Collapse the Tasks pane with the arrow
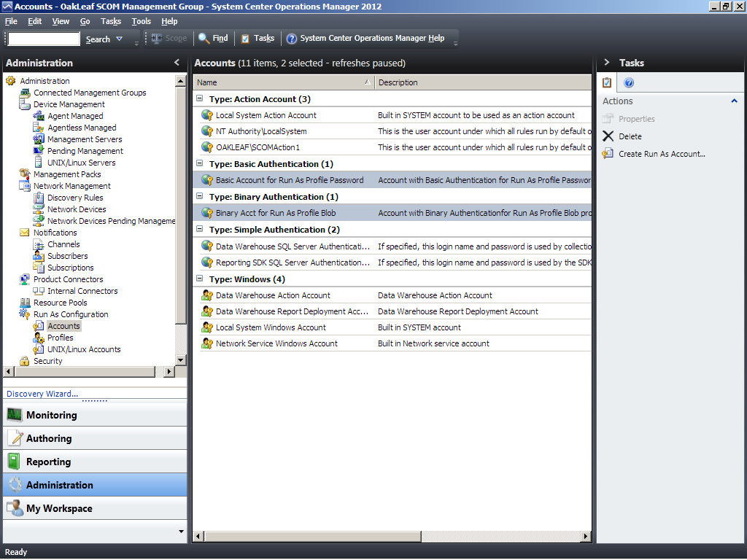This screenshot has width=747, height=560. point(606,63)
